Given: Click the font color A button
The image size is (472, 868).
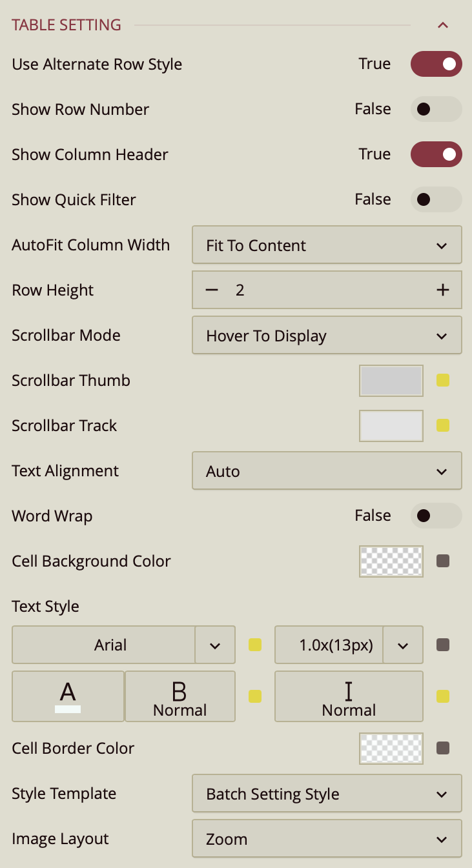Looking at the screenshot, I should coord(68,696).
